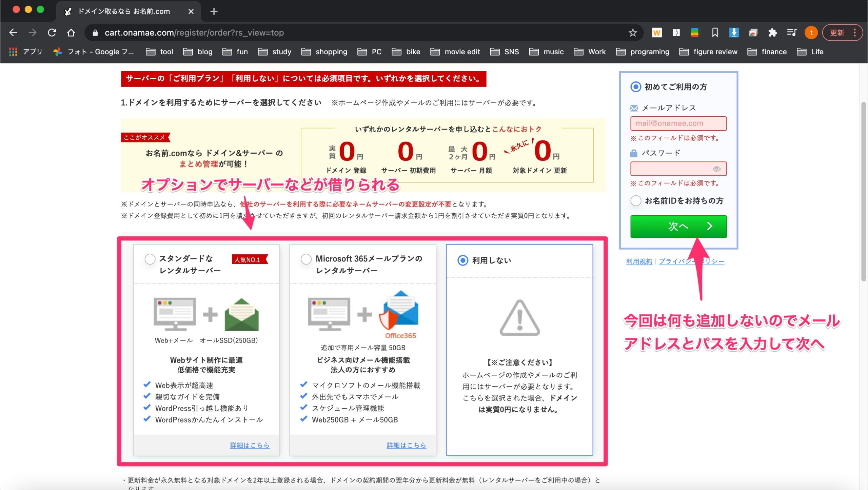This screenshot has height=490, width=868.
Task: Select the standard rental server radio option
Action: pyautogui.click(x=150, y=259)
